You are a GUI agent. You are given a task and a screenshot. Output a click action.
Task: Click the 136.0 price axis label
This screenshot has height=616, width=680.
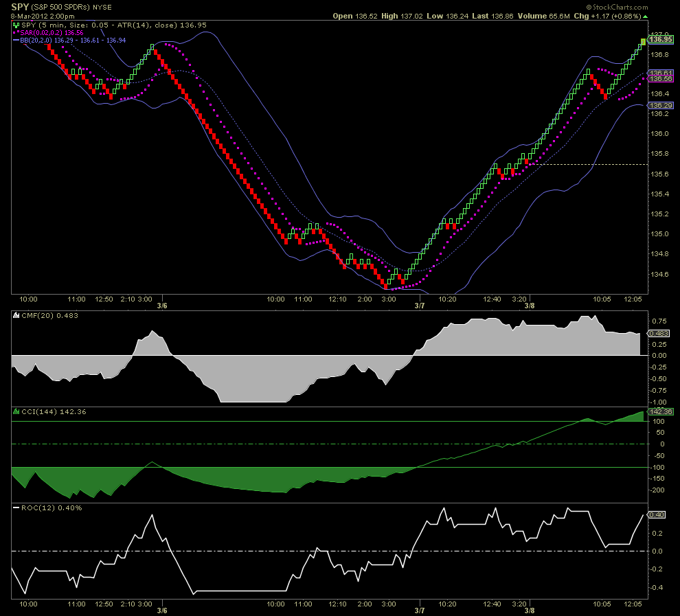659,134
